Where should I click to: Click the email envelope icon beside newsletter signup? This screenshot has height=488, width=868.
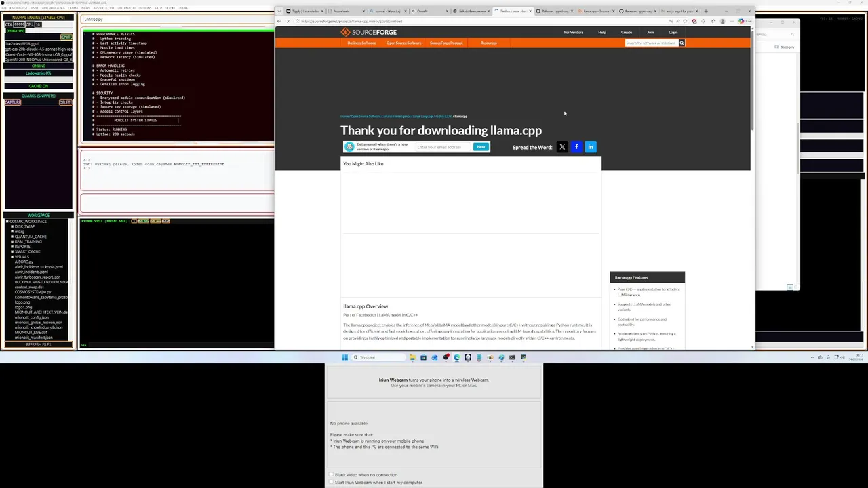click(x=349, y=147)
